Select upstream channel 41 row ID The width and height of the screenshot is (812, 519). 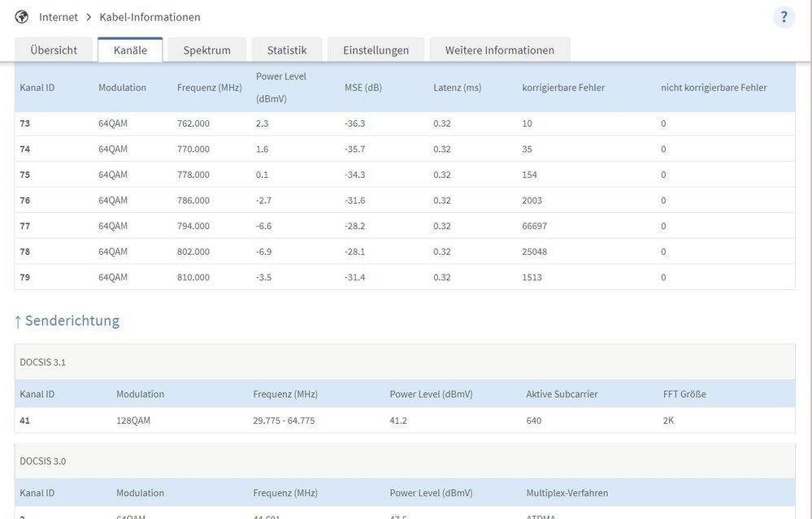coord(25,421)
